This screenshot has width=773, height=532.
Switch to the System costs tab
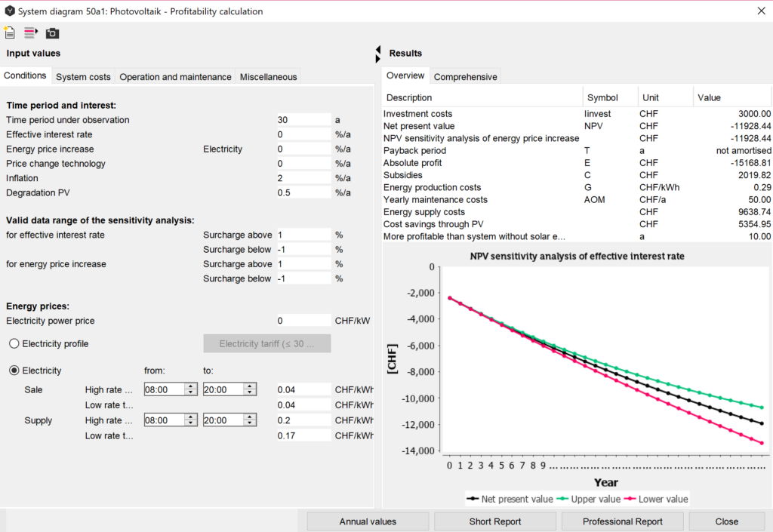[83, 77]
